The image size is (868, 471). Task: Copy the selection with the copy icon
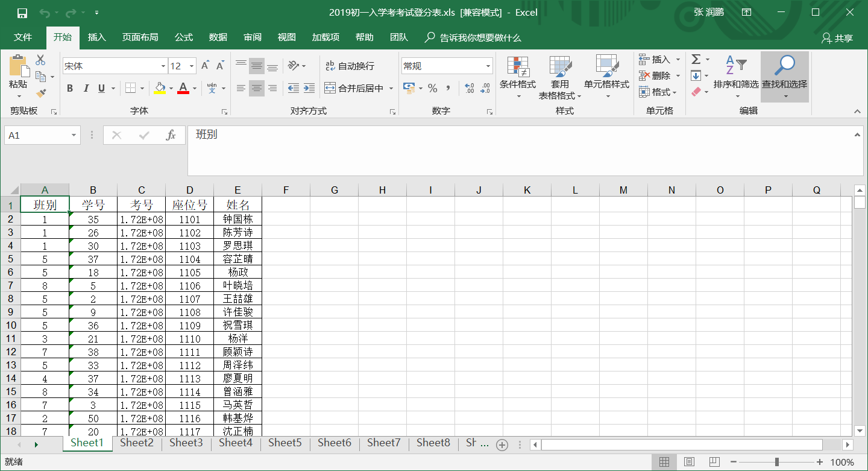(40, 77)
